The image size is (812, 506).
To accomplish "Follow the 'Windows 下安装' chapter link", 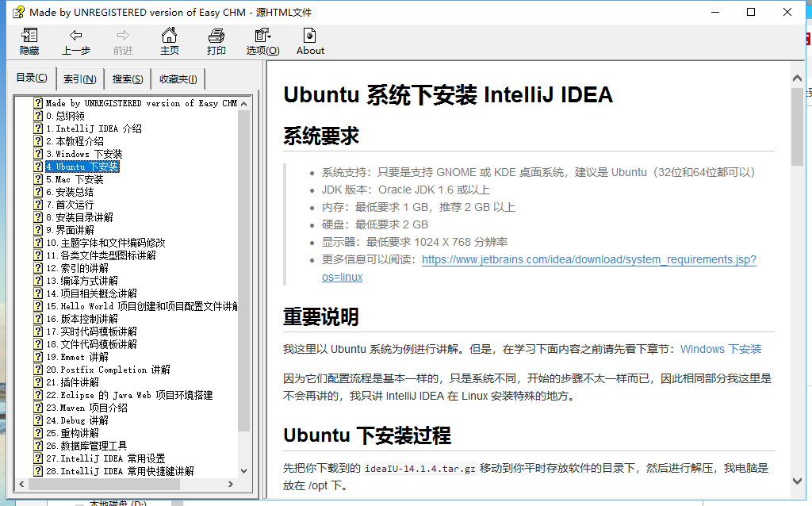I will [x=721, y=349].
